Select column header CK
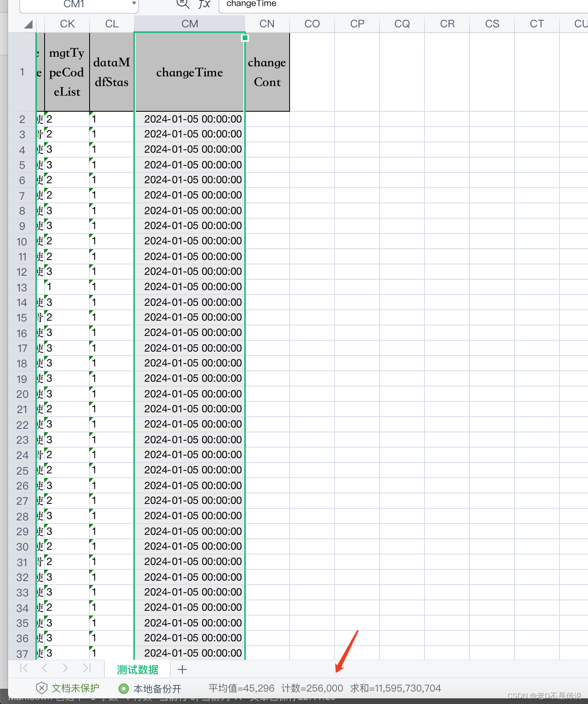Image resolution: width=588 pixels, height=704 pixels. [x=67, y=24]
